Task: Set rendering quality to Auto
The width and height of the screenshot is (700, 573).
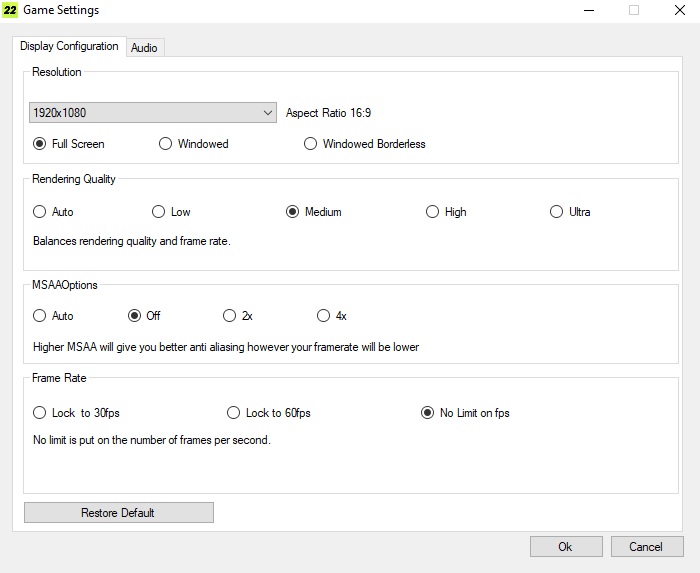Action: (x=40, y=212)
